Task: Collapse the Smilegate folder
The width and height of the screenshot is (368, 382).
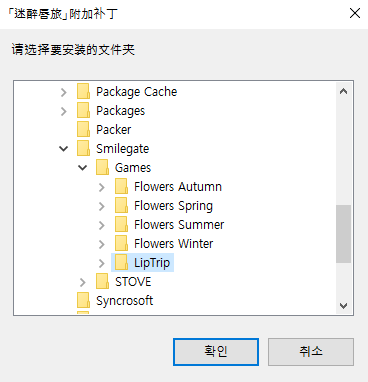Action: pos(64,149)
